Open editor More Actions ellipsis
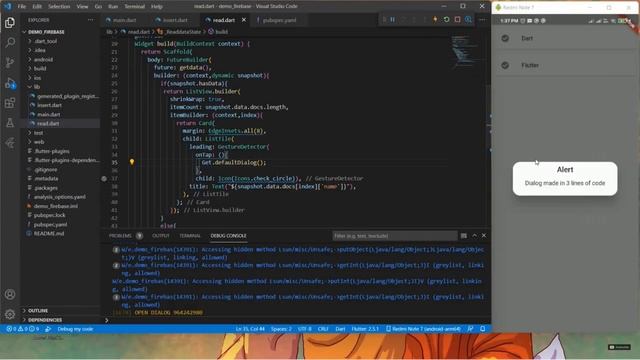 coord(482,20)
